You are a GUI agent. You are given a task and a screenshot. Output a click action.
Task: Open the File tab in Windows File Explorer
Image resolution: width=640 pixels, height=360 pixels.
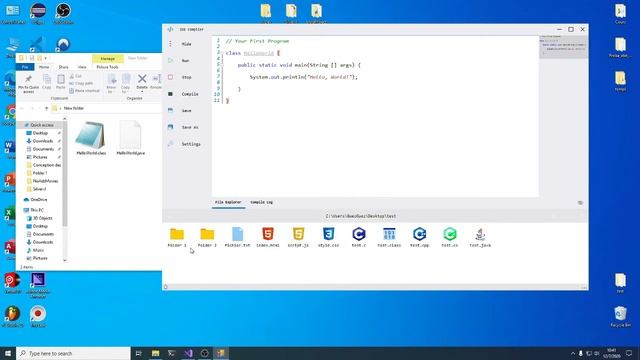(25, 67)
